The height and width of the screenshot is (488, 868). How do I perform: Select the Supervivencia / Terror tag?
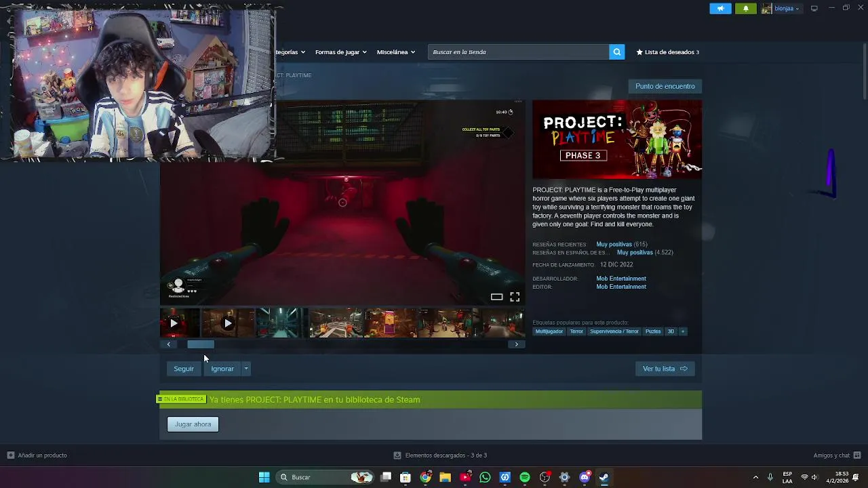click(x=614, y=331)
